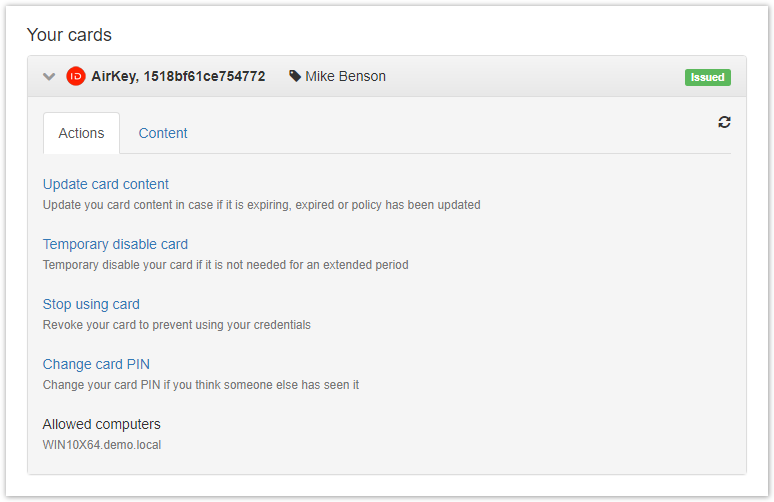The width and height of the screenshot is (774, 502).
Task: Click the red AirKey ID icon
Action: click(x=75, y=76)
